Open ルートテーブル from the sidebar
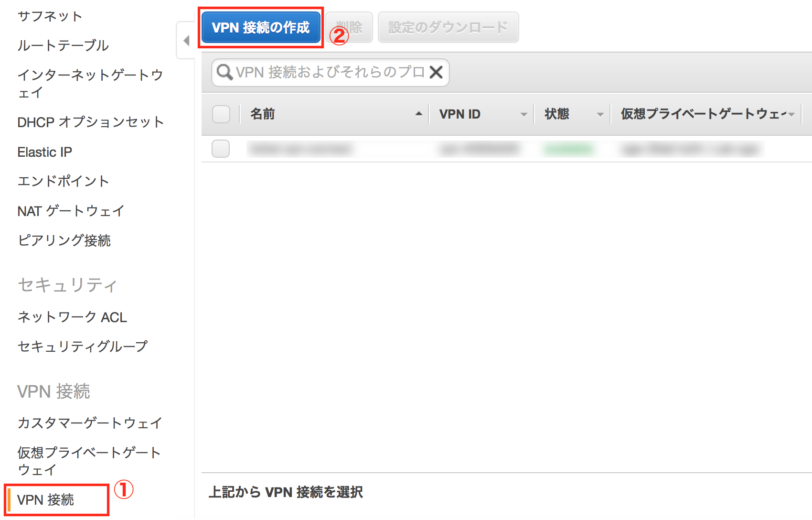Viewport: 812px width, 520px height. [63, 46]
